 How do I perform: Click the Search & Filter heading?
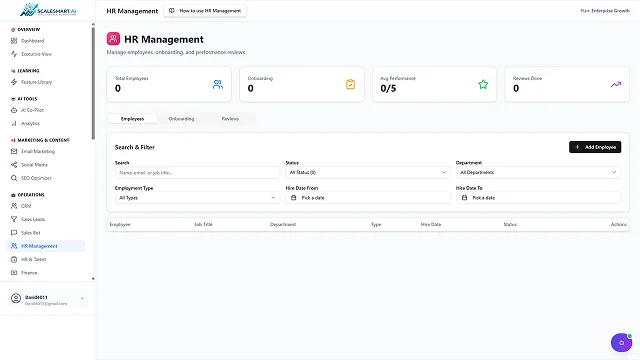click(135, 147)
